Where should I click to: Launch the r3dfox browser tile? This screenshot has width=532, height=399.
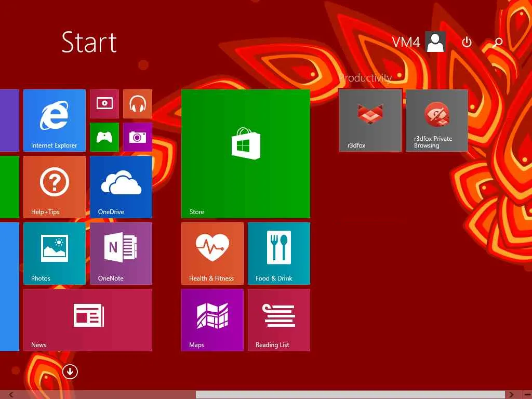click(x=370, y=121)
